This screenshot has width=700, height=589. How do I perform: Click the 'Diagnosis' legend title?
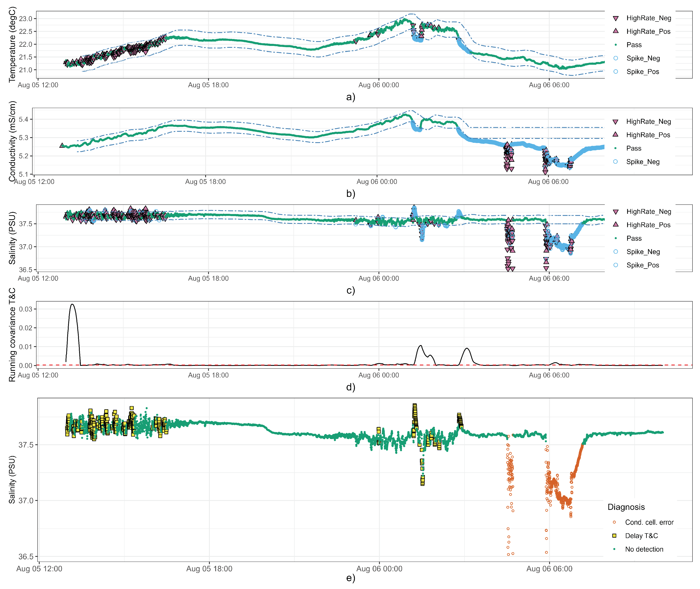[x=626, y=507]
